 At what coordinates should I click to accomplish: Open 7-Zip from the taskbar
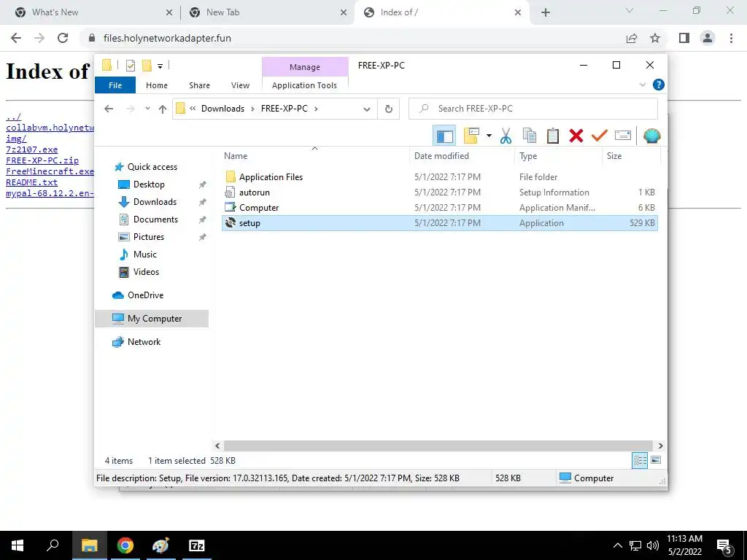click(x=197, y=545)
